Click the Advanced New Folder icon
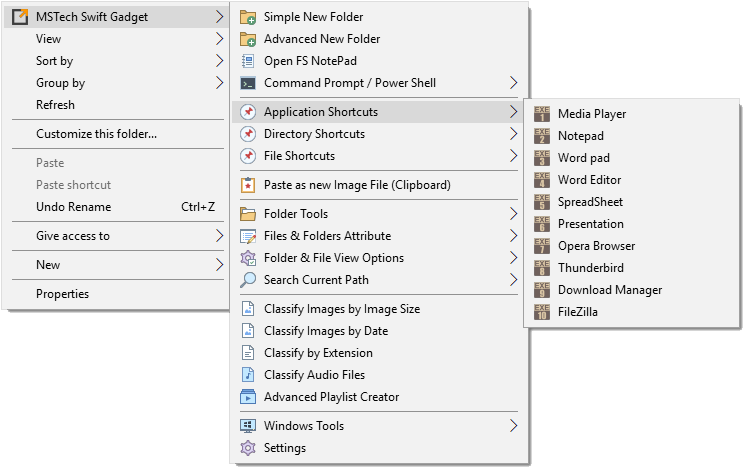Image resolution: width=744 pixels, height=468 pixels. [x=248, y=39]
